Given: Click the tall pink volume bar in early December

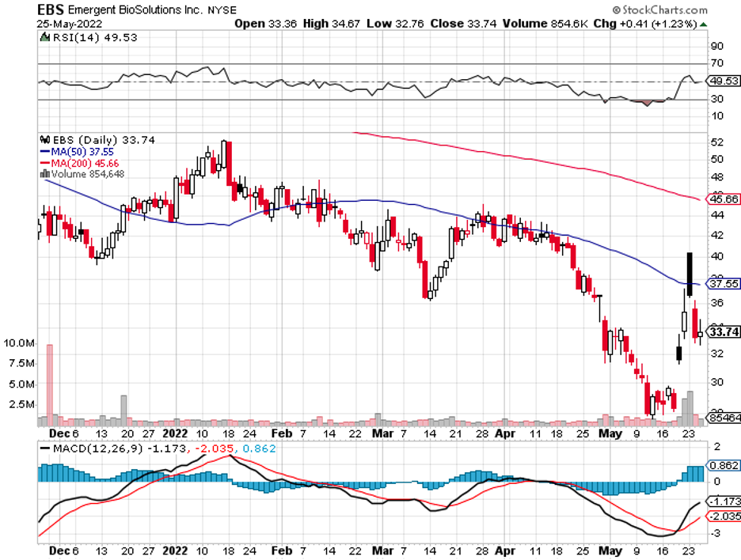Looking at the screenshot, I should point(50,380).
